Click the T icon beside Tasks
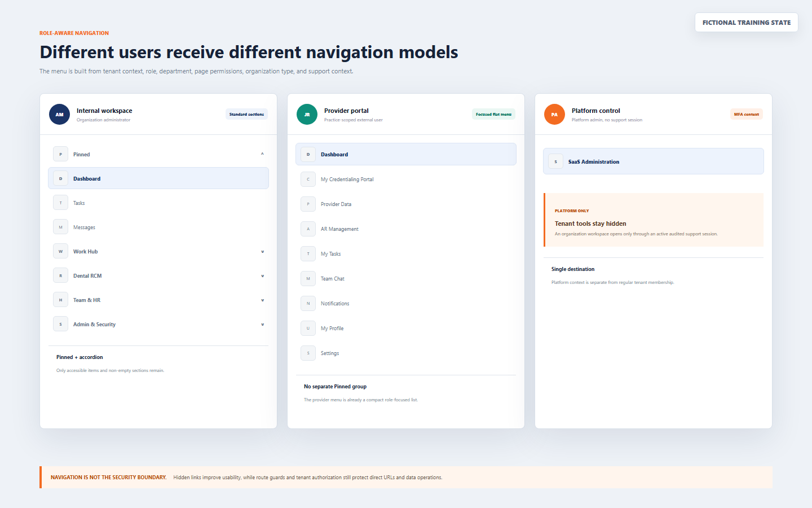Screen dimensions: 812x508 60,203
